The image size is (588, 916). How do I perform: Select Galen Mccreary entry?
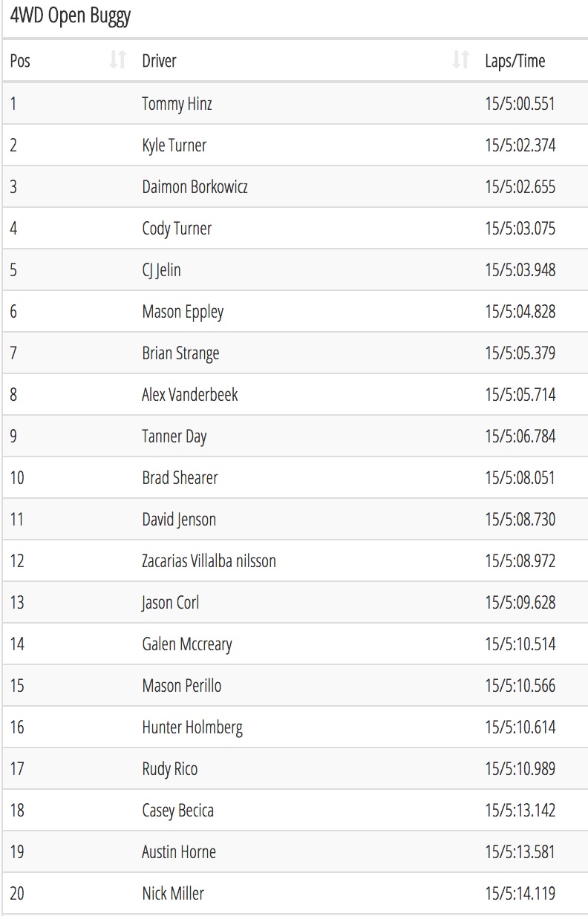[x=186, y=644]
